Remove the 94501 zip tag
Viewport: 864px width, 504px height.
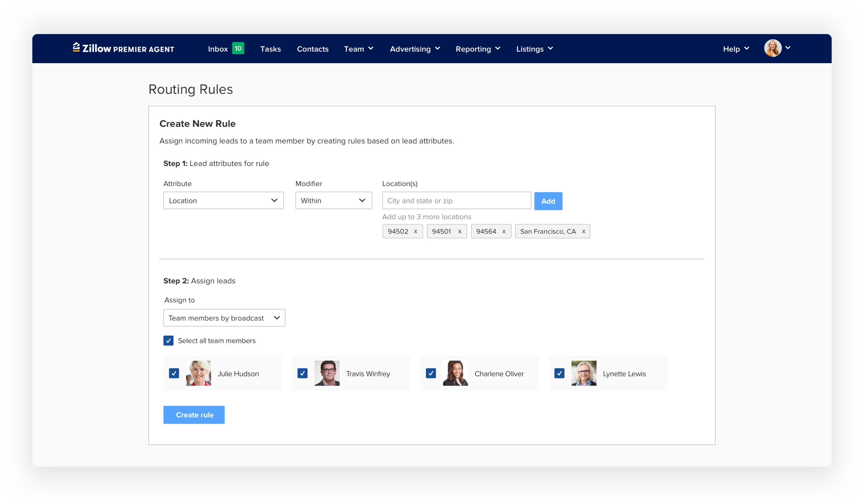coord(460,231)
